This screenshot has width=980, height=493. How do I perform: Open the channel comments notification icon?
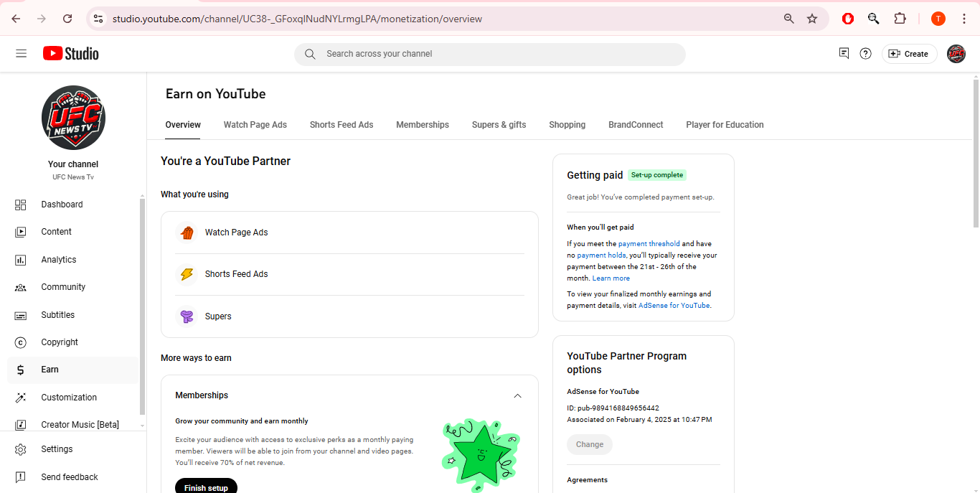[x=844, y=54]
